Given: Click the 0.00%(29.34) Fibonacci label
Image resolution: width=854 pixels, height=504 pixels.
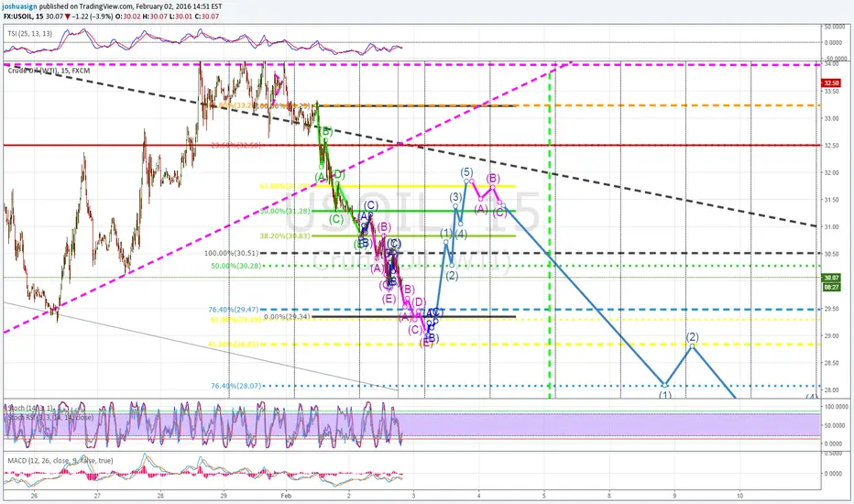Looking at the screenshot, I should click(287, 316).
